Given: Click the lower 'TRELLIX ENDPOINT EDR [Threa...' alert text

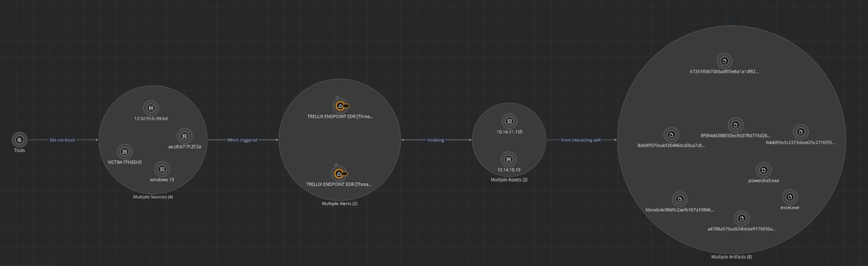Looking at the screenshot, I should point(339,184).
